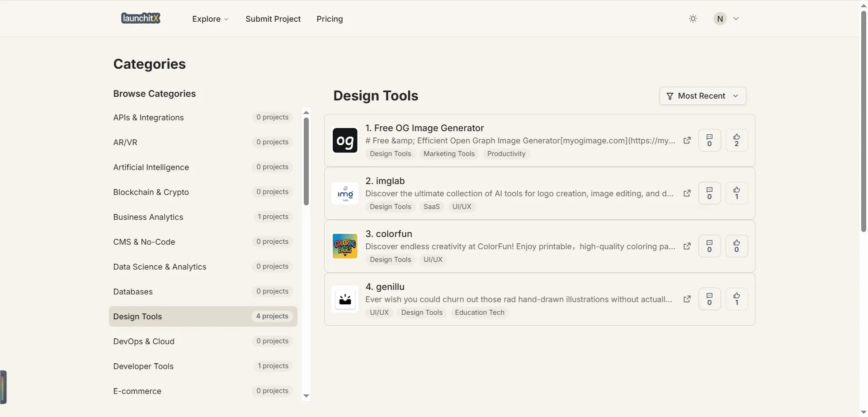Go to Submit Project page
Image resolution: width=868 pixels, height=417 pixels.
pyautogui.click(x=273, y=19)
